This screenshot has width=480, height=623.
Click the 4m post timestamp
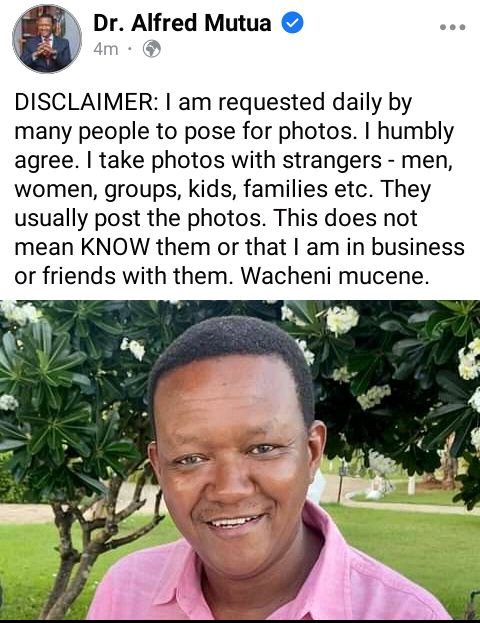tap(106, 49)
